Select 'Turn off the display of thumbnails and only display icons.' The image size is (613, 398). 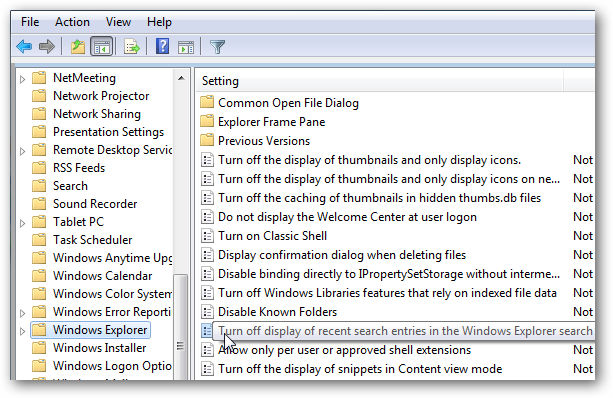click(369, 160)
